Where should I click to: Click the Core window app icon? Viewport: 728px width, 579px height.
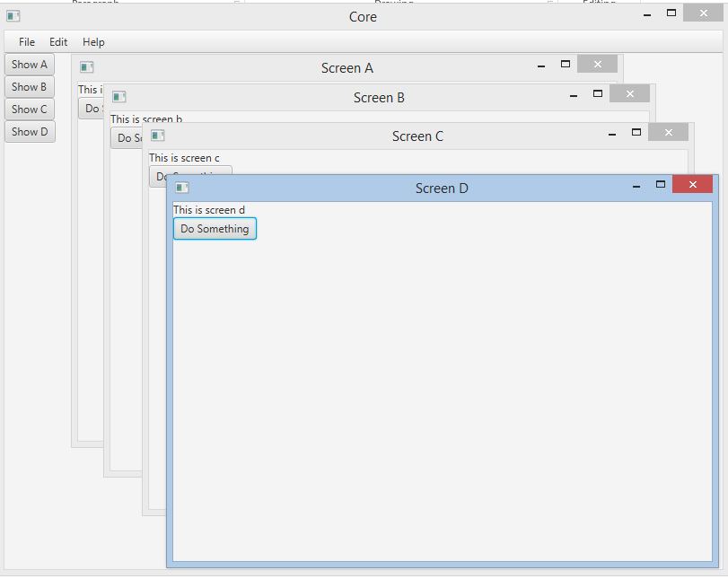coord(13,16)
